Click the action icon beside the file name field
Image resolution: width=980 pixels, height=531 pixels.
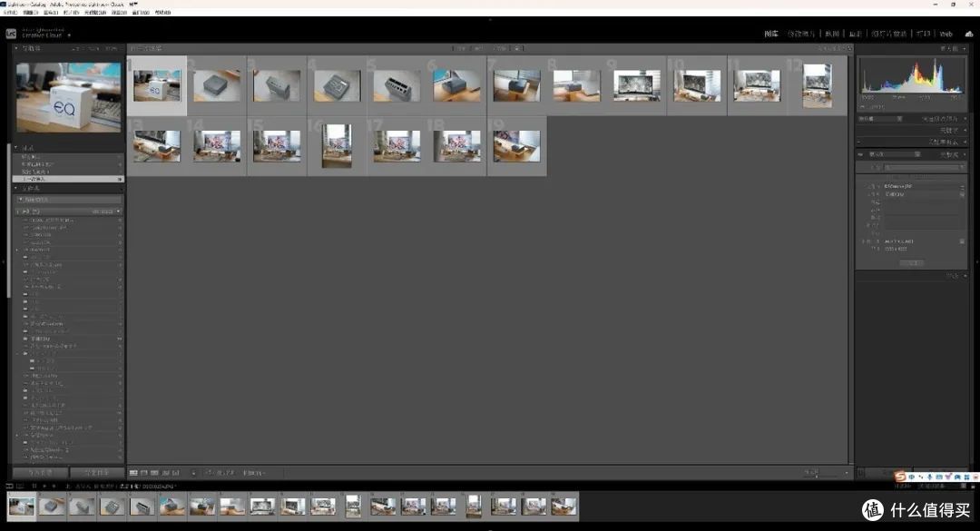tap(962, 186)
